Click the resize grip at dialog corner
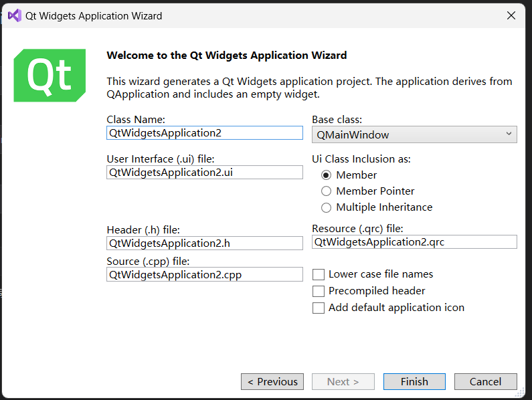532x400 pixels. click(521, 393)
